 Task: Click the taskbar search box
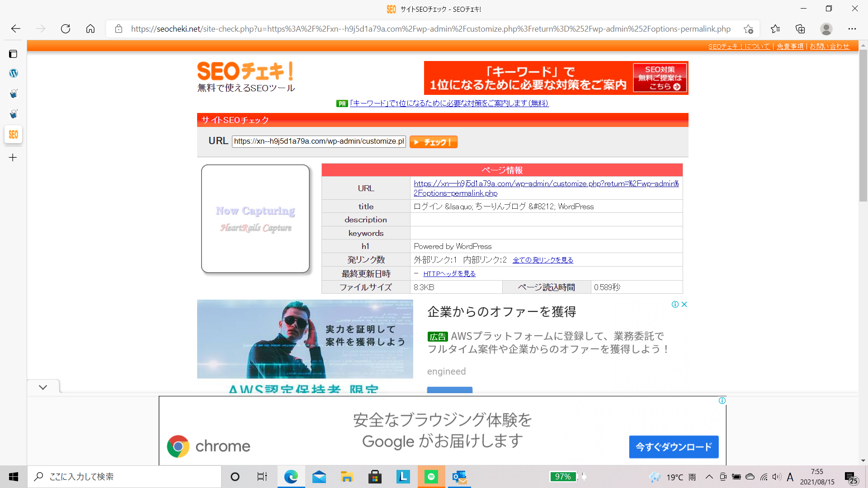click(124, 477)
